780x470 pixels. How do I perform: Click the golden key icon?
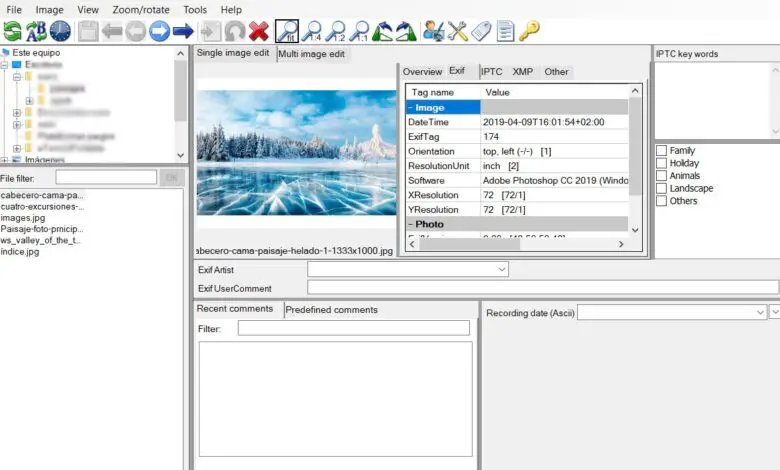[x=529, y=31]
